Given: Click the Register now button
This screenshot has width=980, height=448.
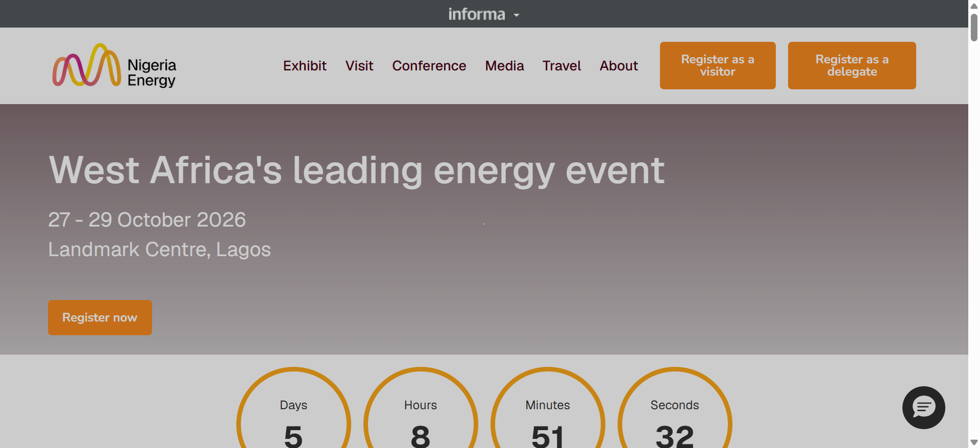Looking at the screenshot, I should pos(100,317).
